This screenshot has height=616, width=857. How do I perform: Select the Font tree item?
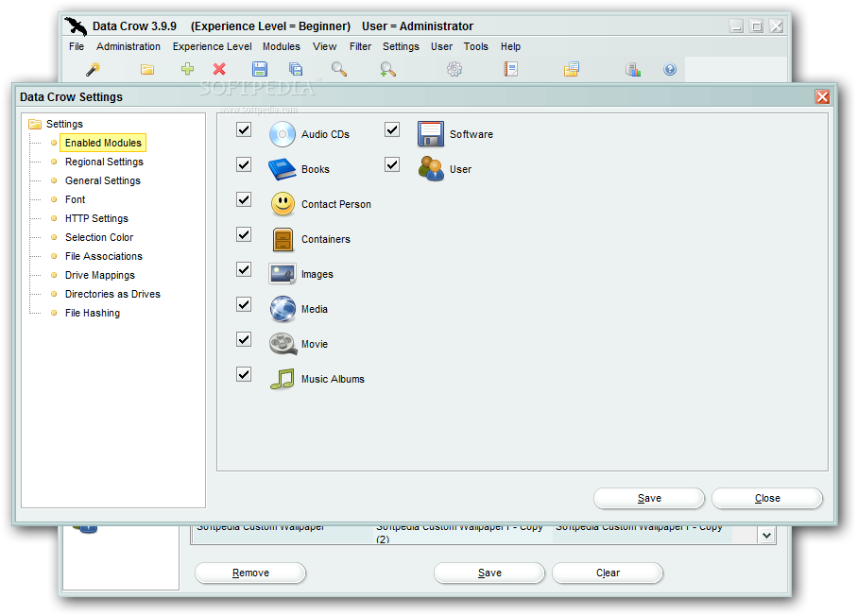(x=75, y=199)
